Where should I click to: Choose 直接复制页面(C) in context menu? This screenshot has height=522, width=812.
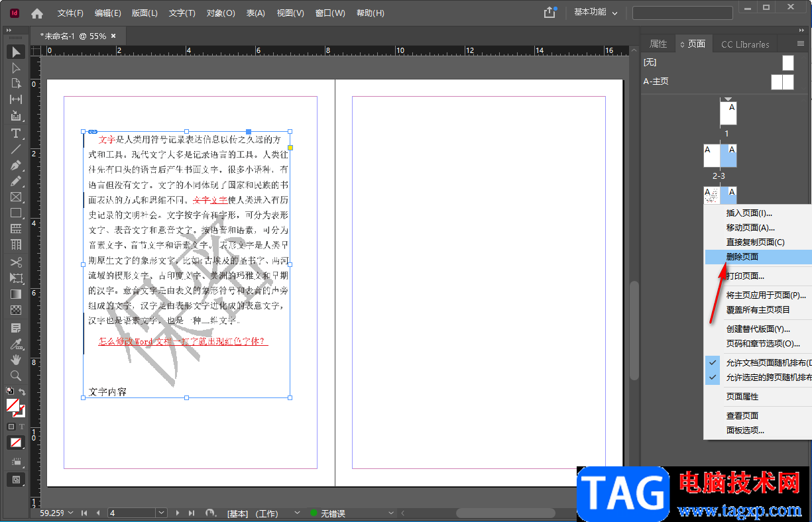tap(758, 242)
